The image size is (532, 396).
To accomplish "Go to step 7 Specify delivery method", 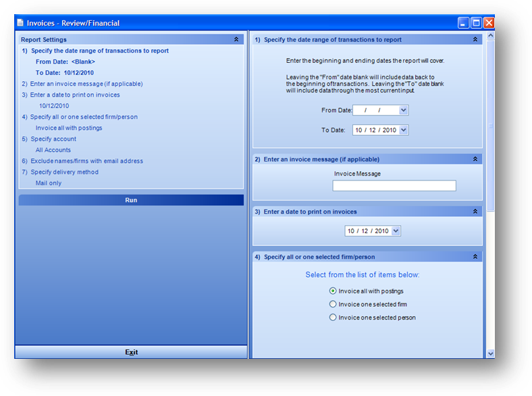I will (x=60, y=172).
